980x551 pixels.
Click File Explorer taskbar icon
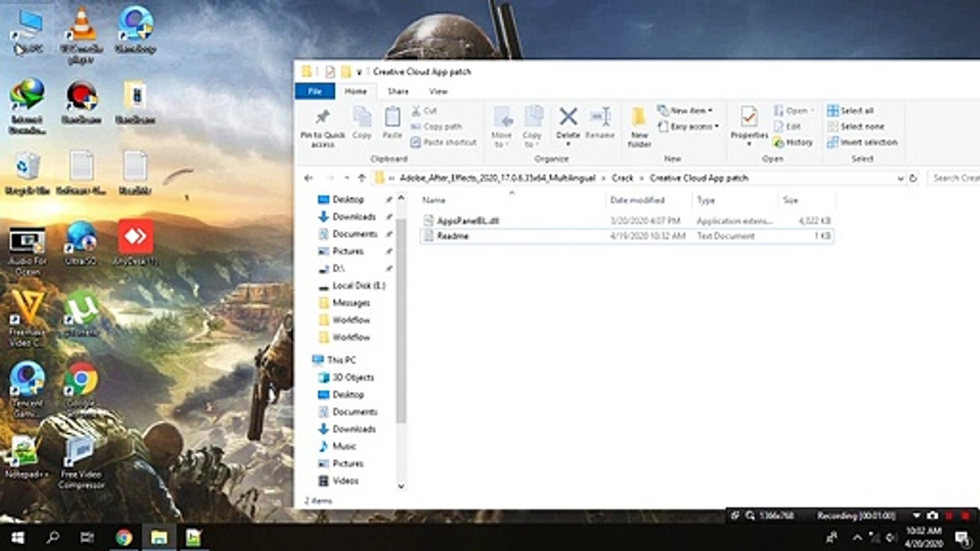pos(159,537)
